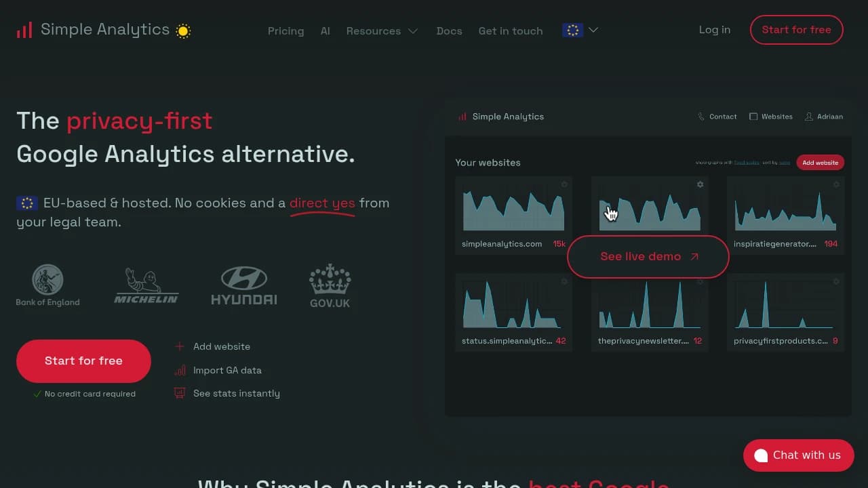Image resolution: width=868 pixels, height=488 pixels.
Task: Click the Michelin logo
Action: [146, 285]
